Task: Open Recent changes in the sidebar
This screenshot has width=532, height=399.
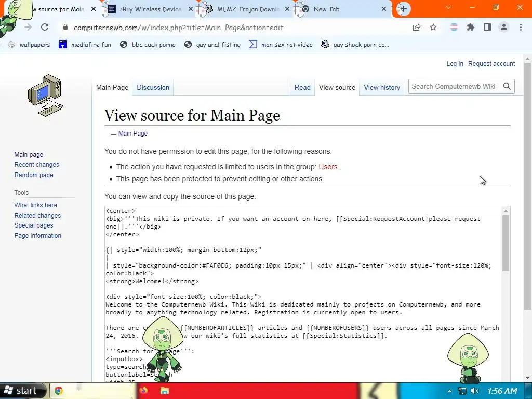Action: [37, 165]
